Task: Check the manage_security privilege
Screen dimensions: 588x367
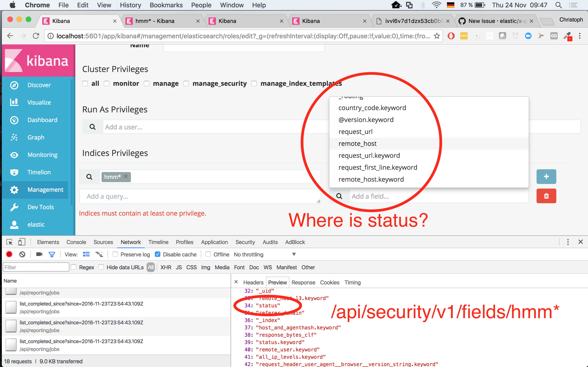Action: tap(186, 83)
